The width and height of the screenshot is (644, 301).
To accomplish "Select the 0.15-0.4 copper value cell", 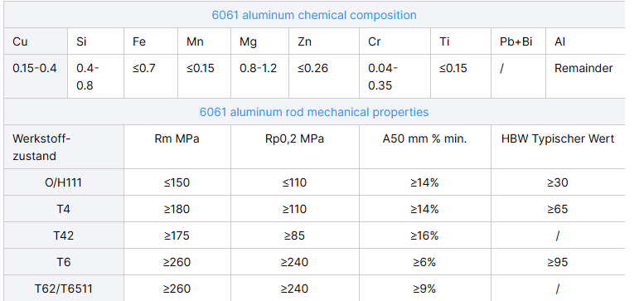I will 36,76.
